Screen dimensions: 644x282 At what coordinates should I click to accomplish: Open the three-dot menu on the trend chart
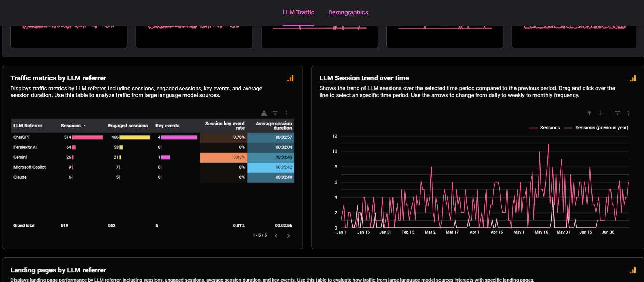pos(628,113)
